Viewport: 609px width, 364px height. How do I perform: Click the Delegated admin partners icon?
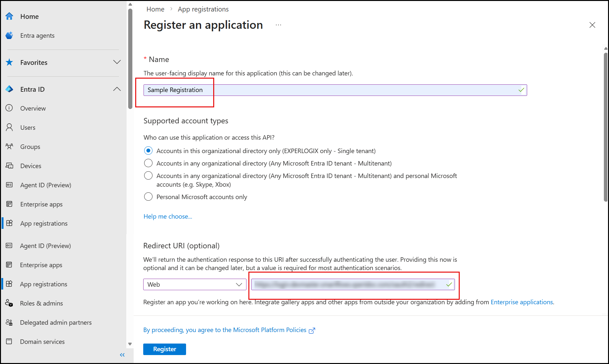9,322
